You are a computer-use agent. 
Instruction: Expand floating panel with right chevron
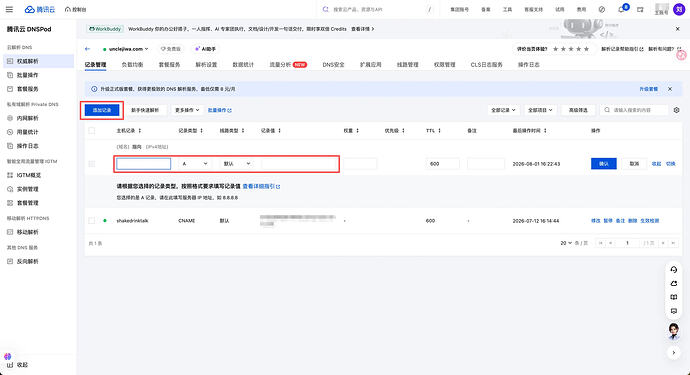coord(674,353)
